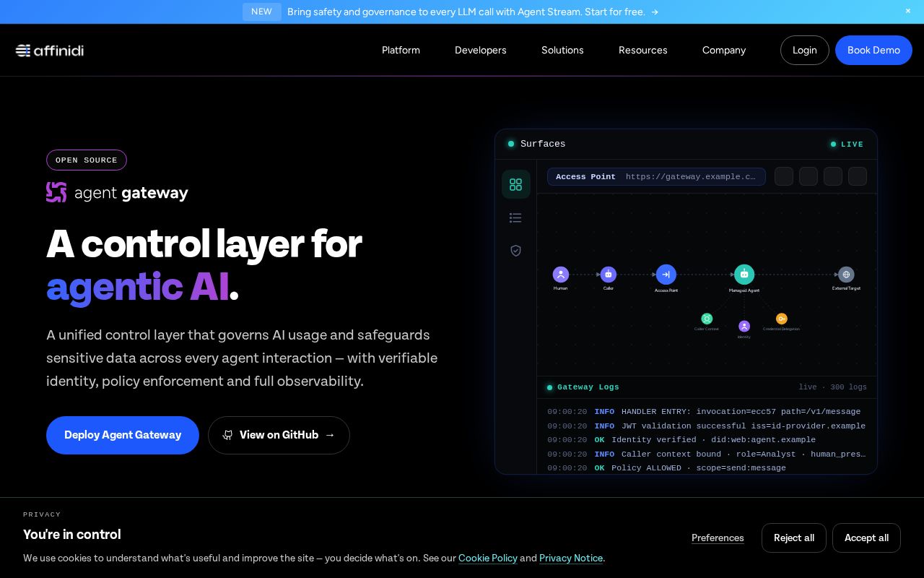
Task: Open the Cookie Policy link
Action: (x=488, y=558)
